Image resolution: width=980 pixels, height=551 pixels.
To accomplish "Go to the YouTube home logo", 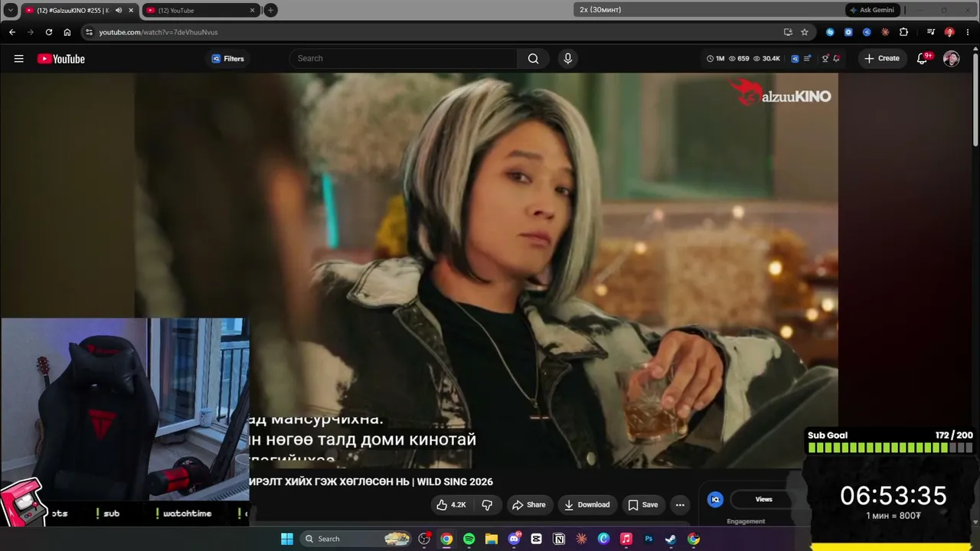I will pos(61,59).
